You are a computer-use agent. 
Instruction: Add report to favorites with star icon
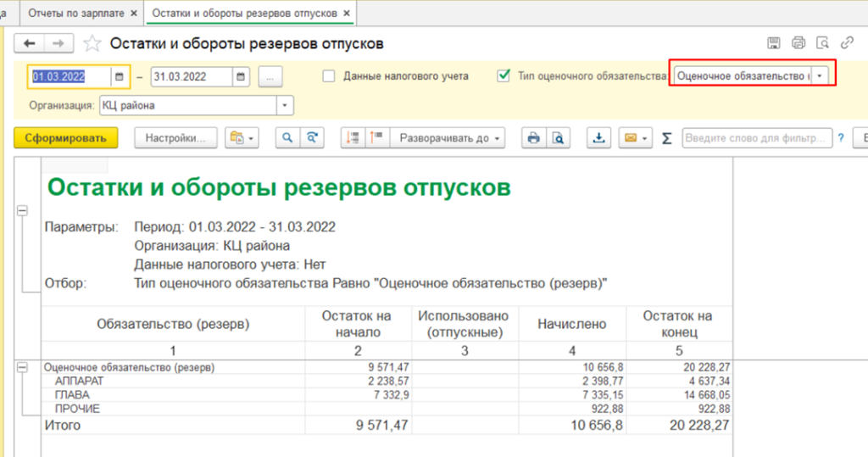pos(93,44)
